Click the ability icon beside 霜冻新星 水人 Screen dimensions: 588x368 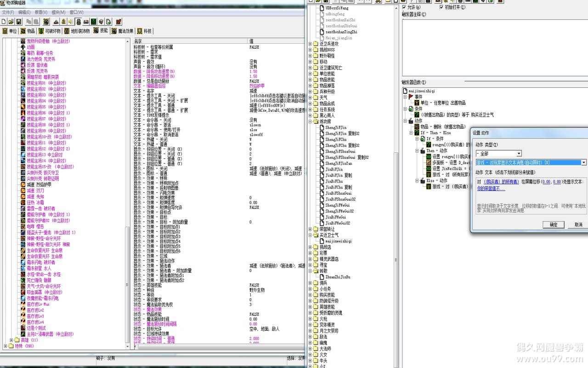click(23, 268)
